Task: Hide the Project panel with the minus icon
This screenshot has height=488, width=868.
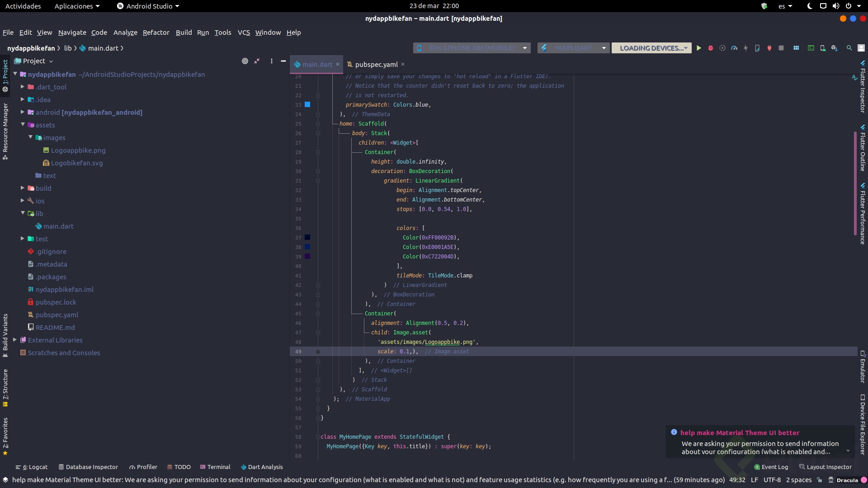Action: (x=283, y=61)
